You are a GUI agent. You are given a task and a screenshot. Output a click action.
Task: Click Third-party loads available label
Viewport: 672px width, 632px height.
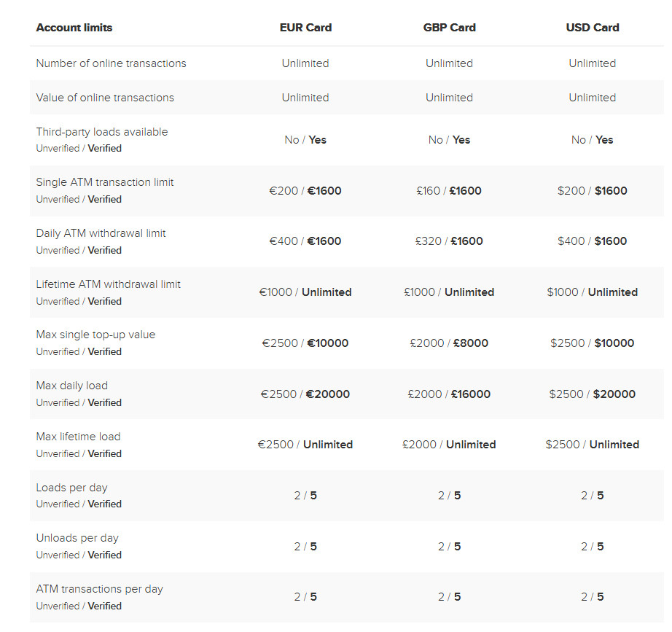click(x=102, y=132)
